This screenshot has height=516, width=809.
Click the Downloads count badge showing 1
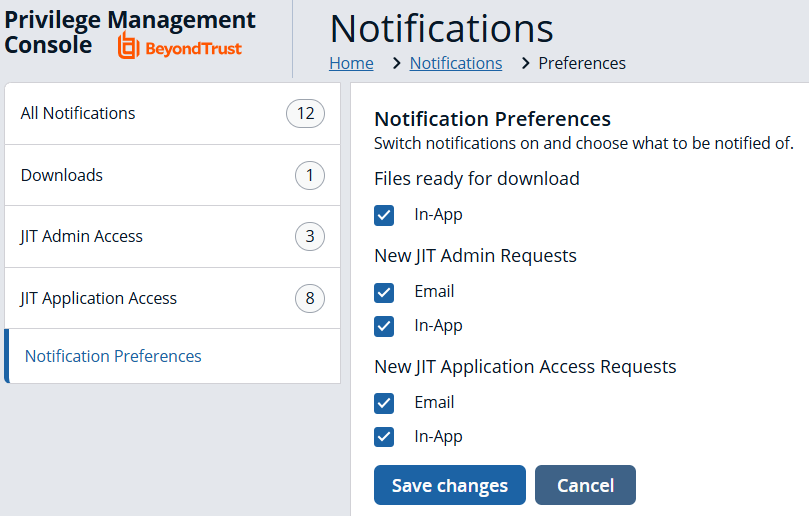[x=310, y=175]
